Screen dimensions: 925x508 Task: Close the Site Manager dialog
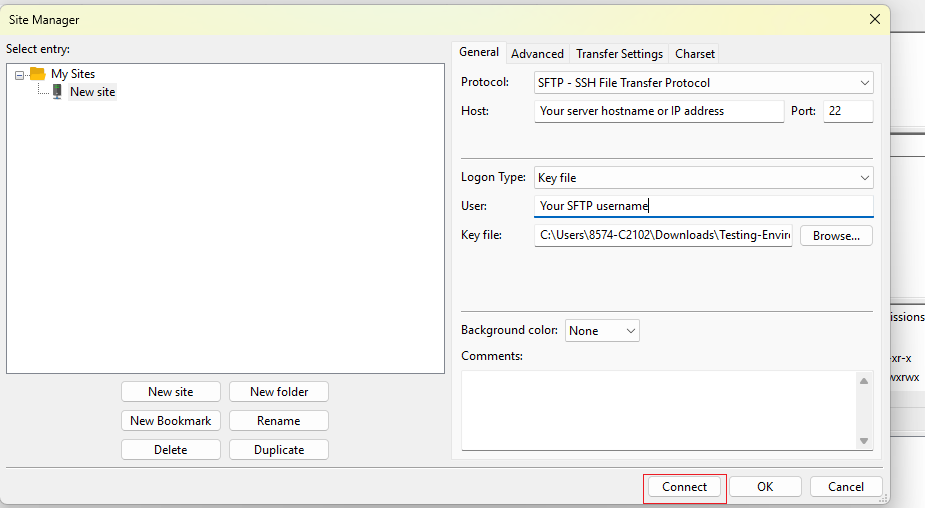click(x=875, y=19)
